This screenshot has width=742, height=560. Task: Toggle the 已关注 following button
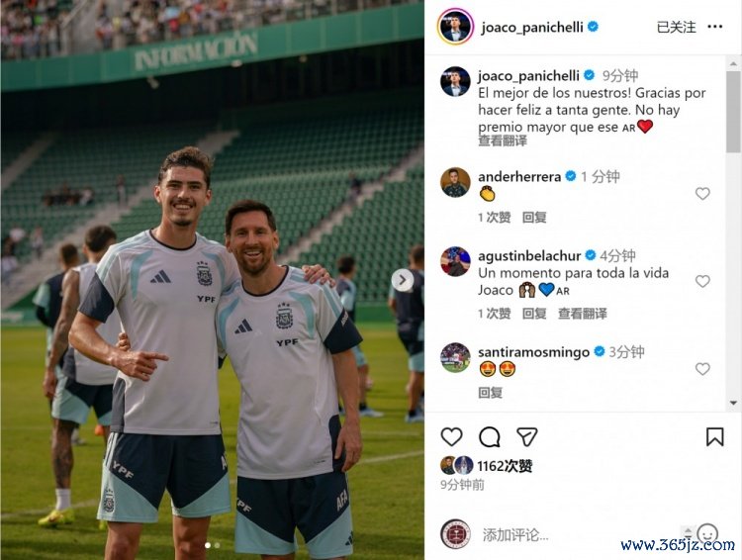click(677, 27)
